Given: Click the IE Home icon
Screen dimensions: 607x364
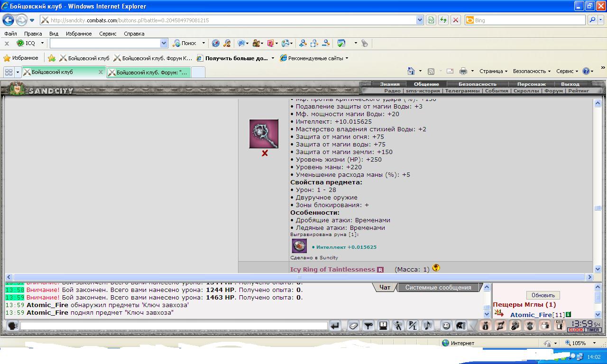Looking at the screenshot, I should pyautogui.click(x=411, y=71).
